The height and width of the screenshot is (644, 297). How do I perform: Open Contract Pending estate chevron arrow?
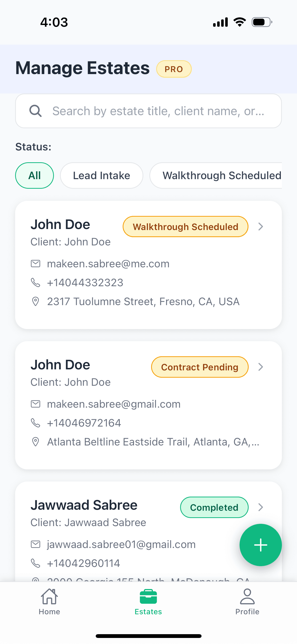(x=261, y=367)
